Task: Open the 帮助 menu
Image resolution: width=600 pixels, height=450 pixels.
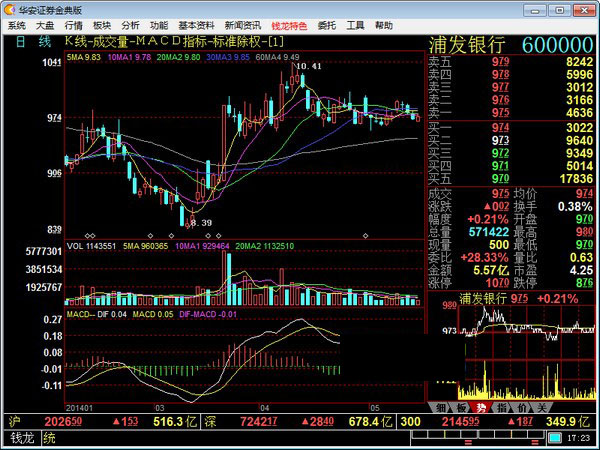Action: coord(384,26)
